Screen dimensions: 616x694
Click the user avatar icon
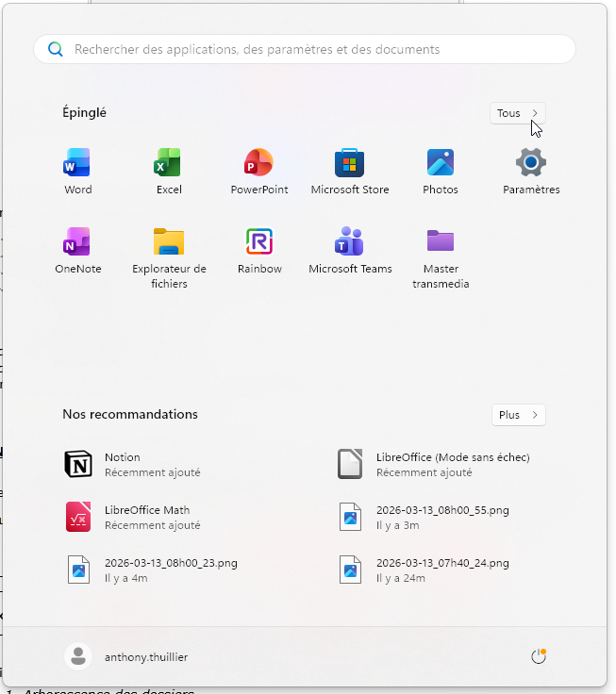[78, 656]
